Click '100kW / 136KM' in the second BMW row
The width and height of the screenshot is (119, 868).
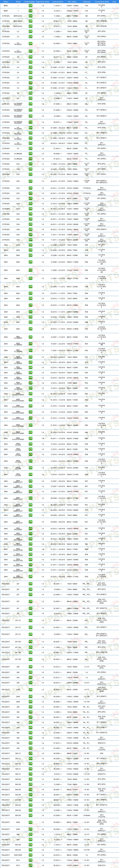72,11
